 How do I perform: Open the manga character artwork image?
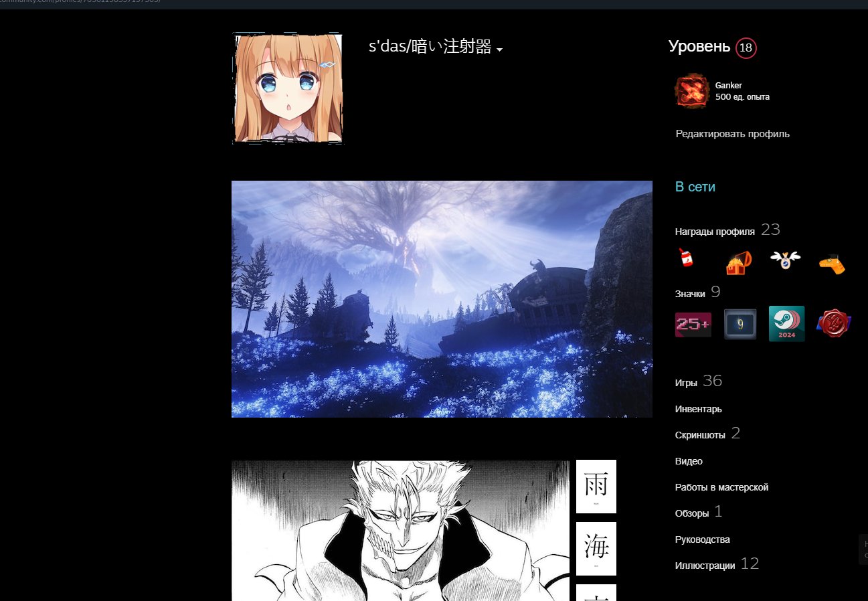click(x=400, y=530)
